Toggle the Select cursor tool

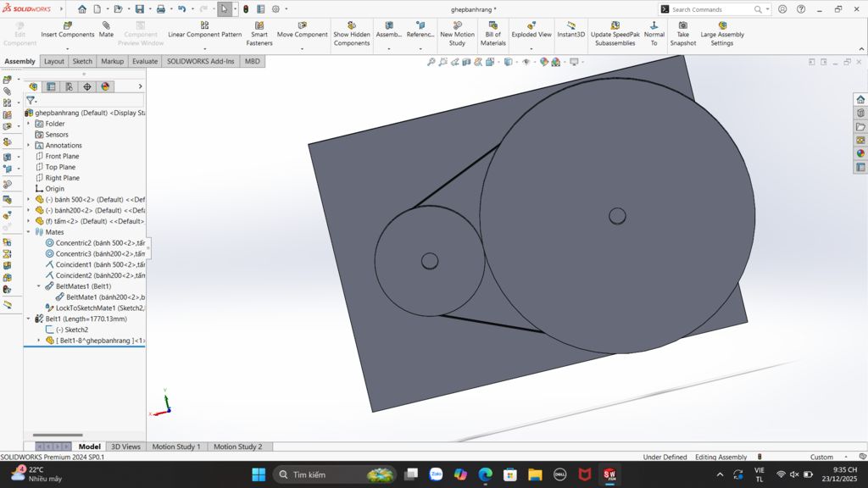click(224, 8)
